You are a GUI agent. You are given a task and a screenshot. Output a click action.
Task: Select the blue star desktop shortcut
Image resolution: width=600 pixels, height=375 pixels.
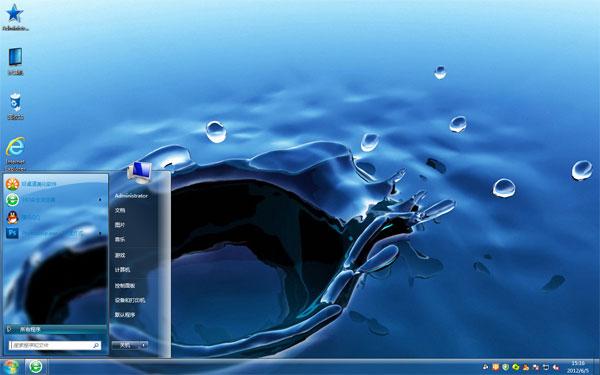click(15, 17)
